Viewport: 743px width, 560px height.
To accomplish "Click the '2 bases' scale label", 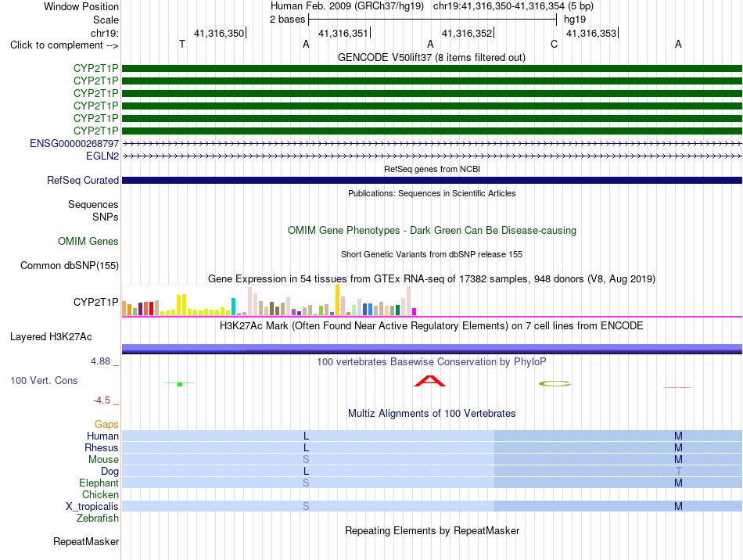I will tap(288, 20).
